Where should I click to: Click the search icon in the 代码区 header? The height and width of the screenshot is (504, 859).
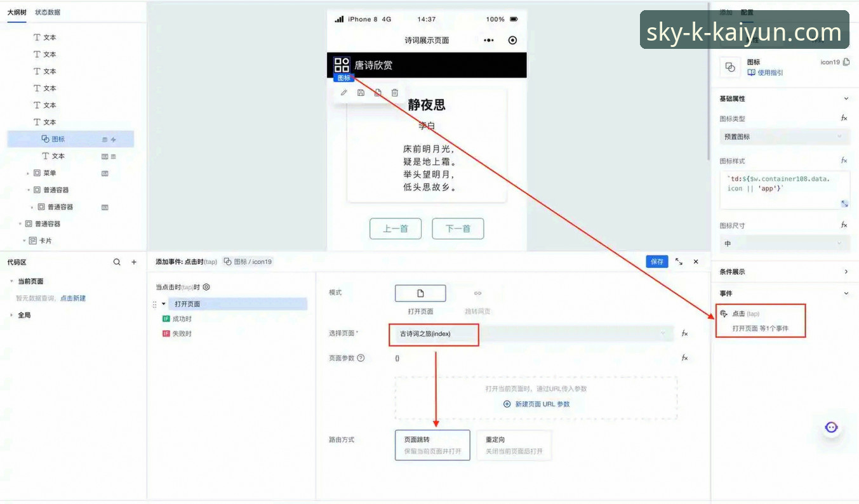(117, 262)
